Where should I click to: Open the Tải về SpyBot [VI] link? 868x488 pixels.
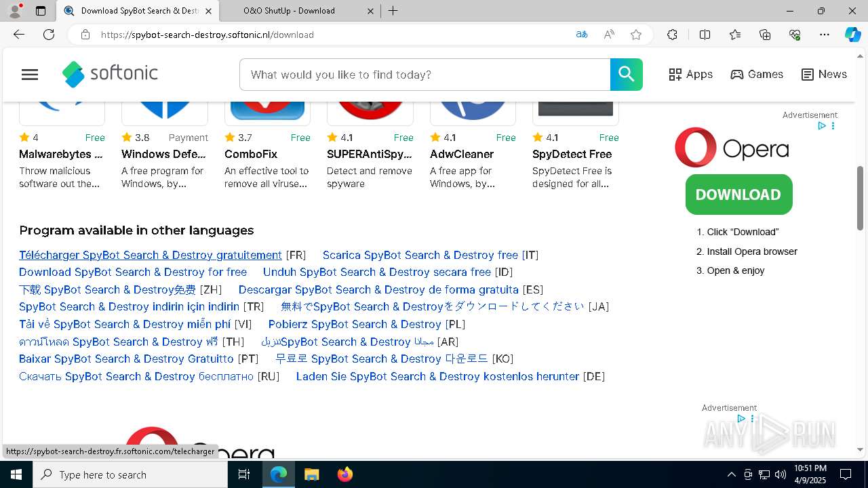[125, 324]
